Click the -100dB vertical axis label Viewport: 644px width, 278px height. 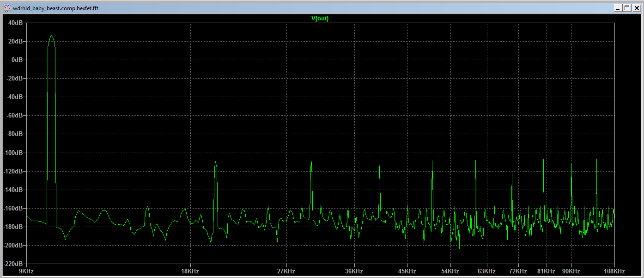(x=13, y=153)
